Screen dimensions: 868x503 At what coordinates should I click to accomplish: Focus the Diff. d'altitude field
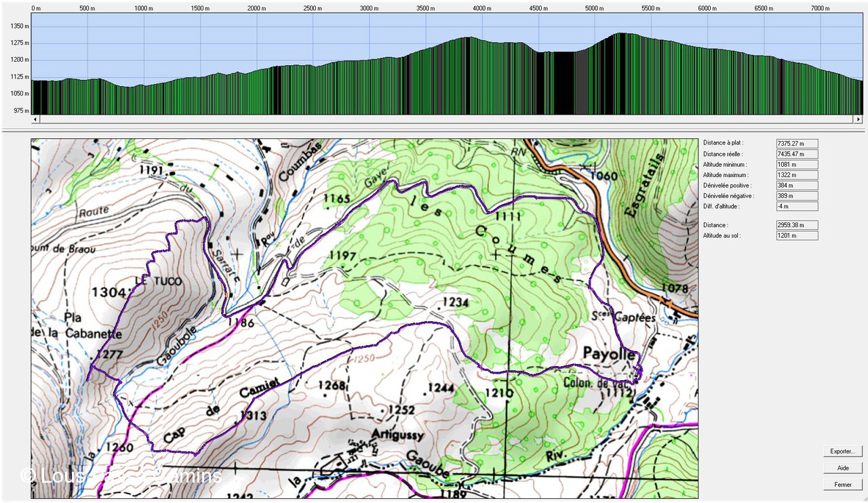pos(797,206)
